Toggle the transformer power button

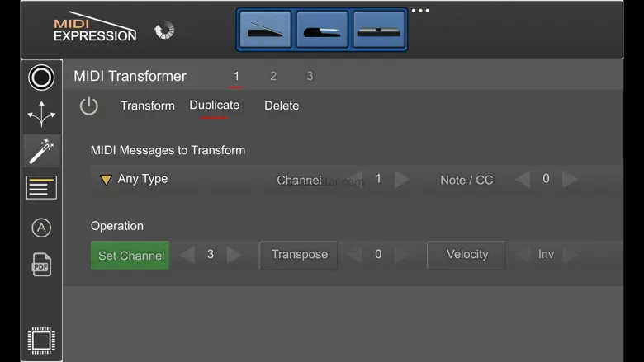[88, 106]
